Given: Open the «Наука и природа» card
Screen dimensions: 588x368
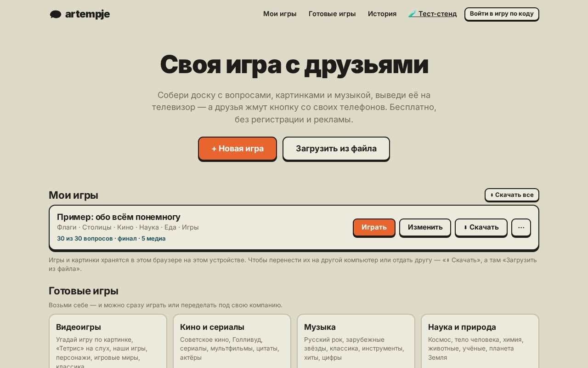Looking at the screenshot, I should [480, 341].
